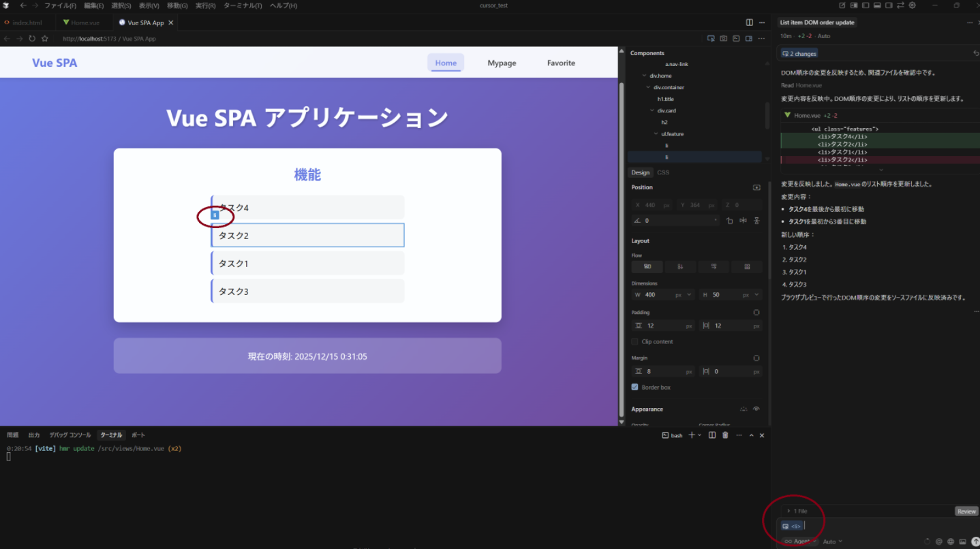Viewport: 980px width, 549px height.
Task: Click the swap arrows icon in title bar
Action: 901,5
